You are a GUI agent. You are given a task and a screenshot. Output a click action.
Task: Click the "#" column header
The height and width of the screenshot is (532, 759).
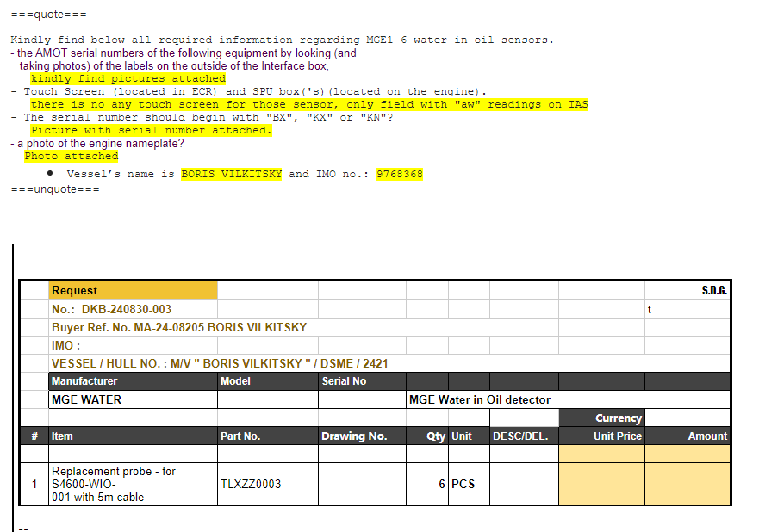(34, 436)
